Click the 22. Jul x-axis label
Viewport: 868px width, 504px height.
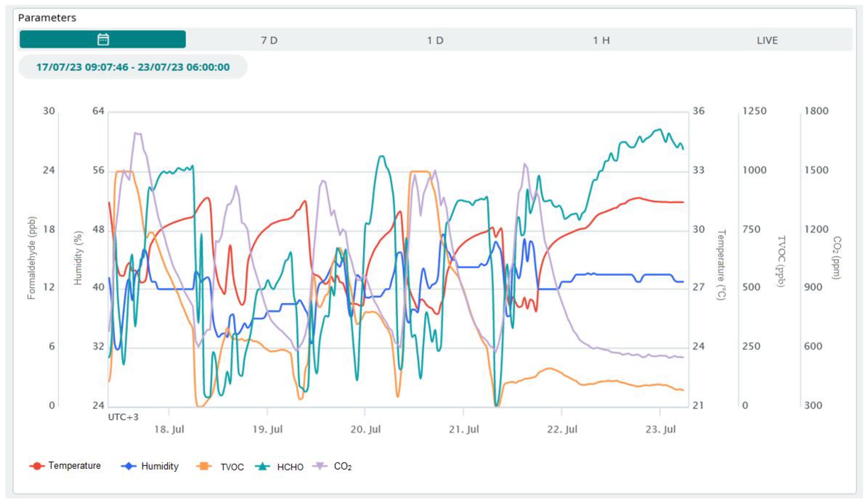pyautogui.click(x=562, y=429)
